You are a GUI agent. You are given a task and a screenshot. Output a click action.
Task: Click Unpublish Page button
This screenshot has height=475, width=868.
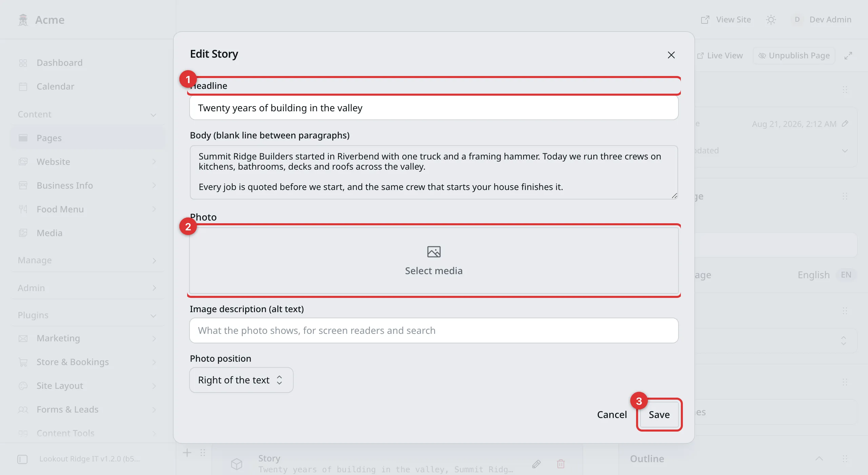pyautogui.click(x=794, y=56)
